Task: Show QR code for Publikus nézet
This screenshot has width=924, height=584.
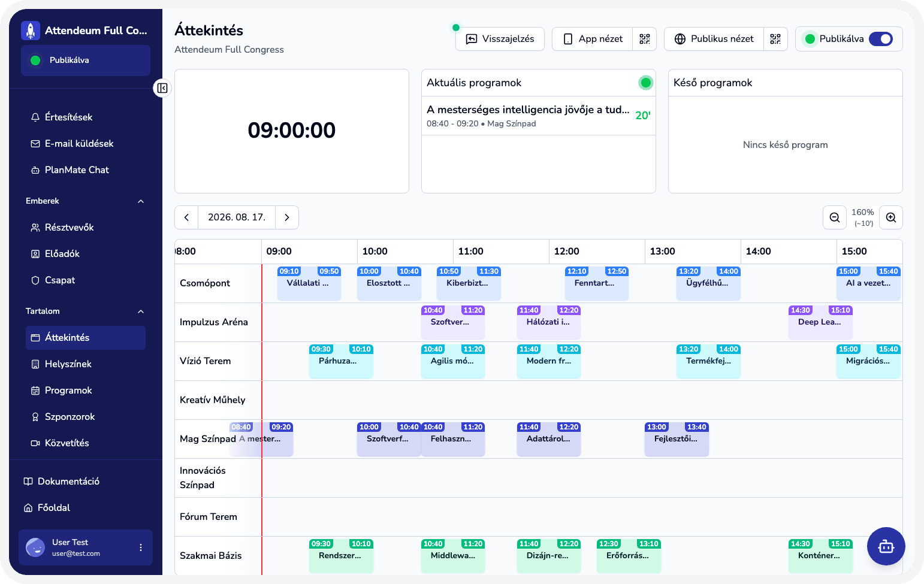Action: 775,39
